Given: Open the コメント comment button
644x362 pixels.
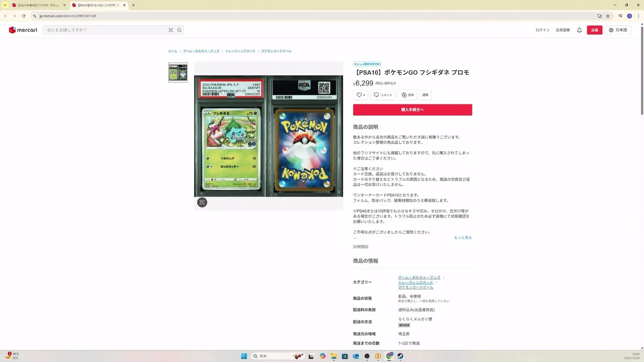Looking at the screenshot, I should pos(383,95).
